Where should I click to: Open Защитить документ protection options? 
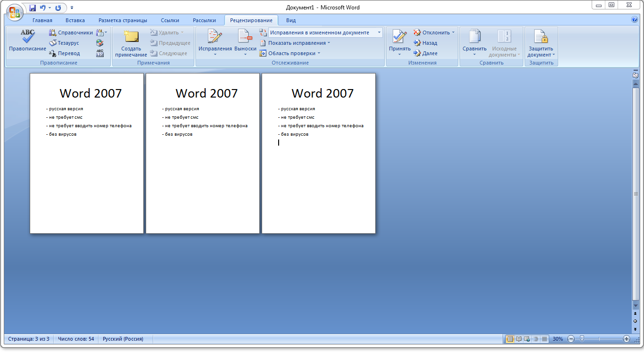point(541,42)
